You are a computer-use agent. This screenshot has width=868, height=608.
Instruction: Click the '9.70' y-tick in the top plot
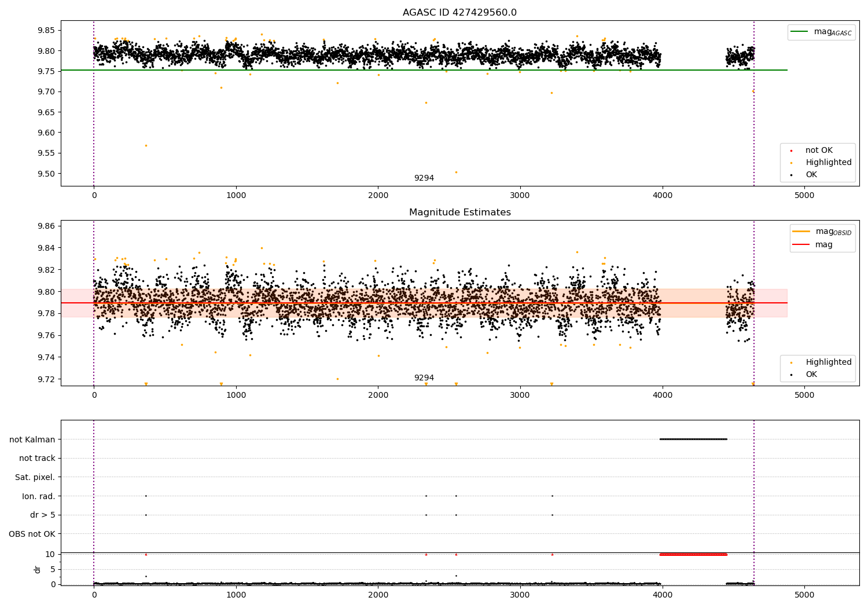click(45, 92)
